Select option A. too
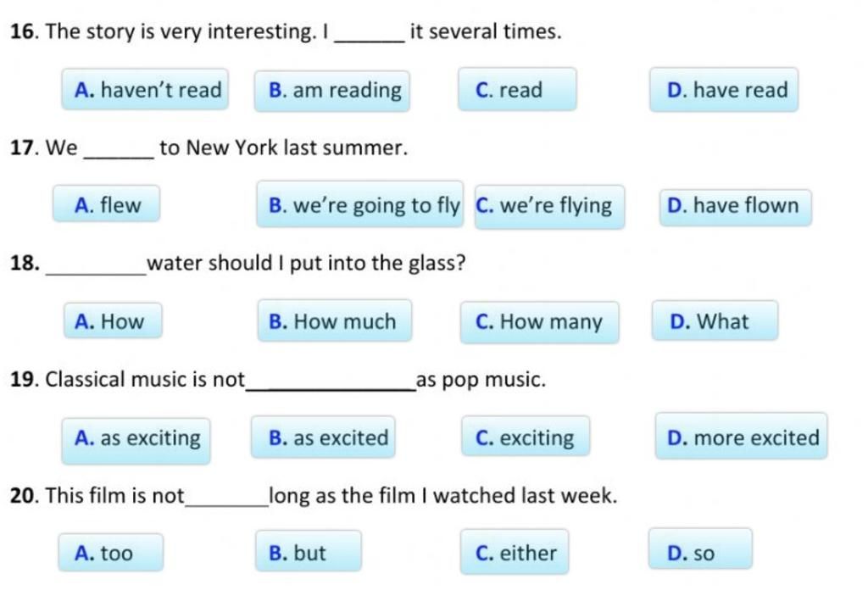This screenshot has height=596, width=868. click(x=111, y=552)
